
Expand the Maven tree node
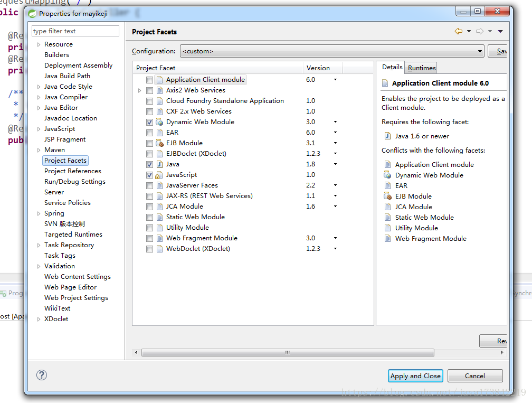39,150
